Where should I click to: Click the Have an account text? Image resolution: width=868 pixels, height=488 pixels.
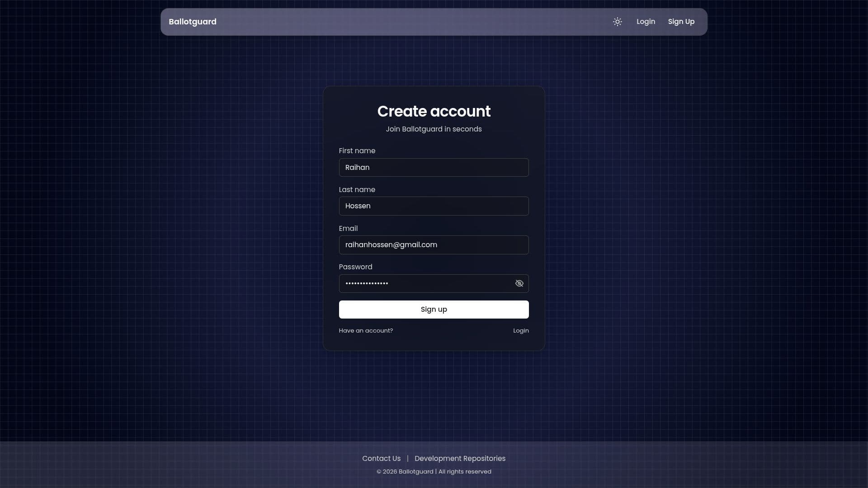point(366,330)
